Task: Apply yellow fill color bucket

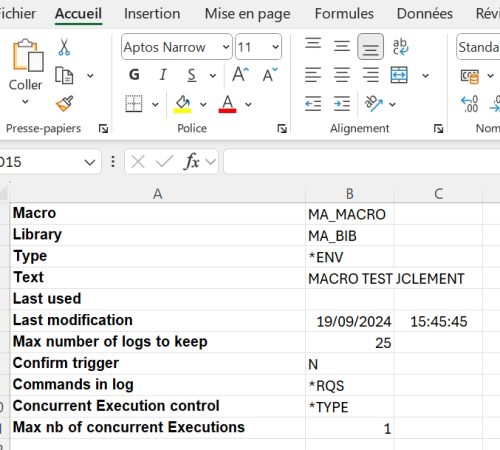Action: point(182,104)
